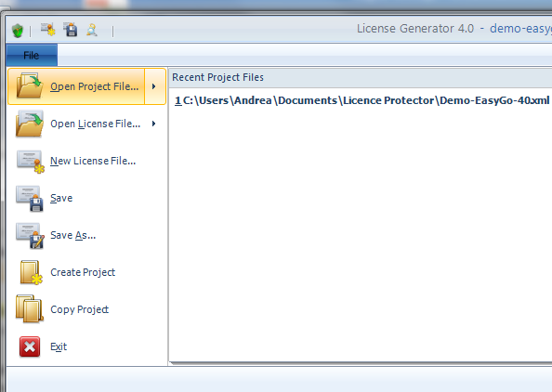The image size is (552, 392).
Task: Select Save As menu entry text
Action: [x=72, y=235]
